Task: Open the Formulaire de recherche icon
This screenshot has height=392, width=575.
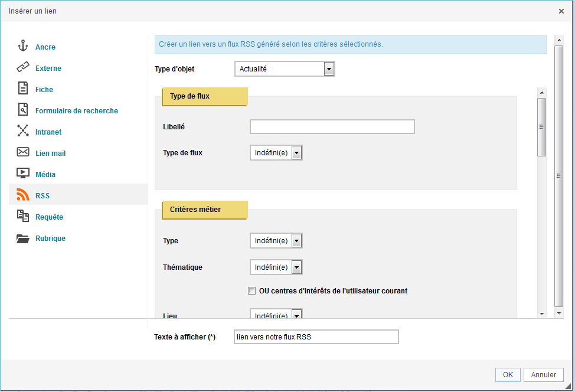Action: [x=23, y=109]
